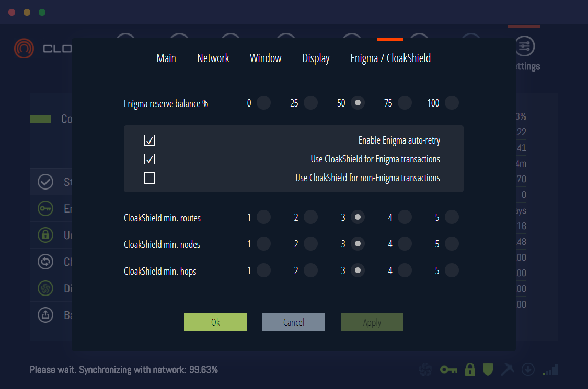588x389 pixels.
Task: Click the synchronizing with network status text
Action: pos(124,370)
